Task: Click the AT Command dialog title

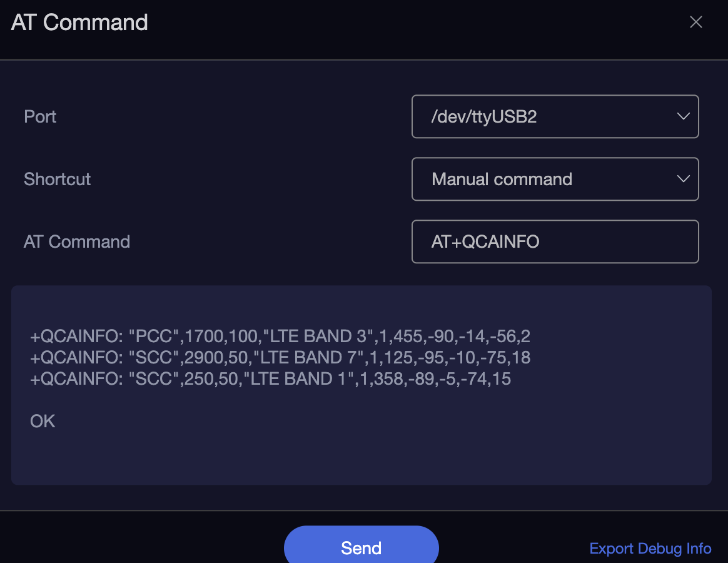Action: pyautogui.click(x=79, y=23)
